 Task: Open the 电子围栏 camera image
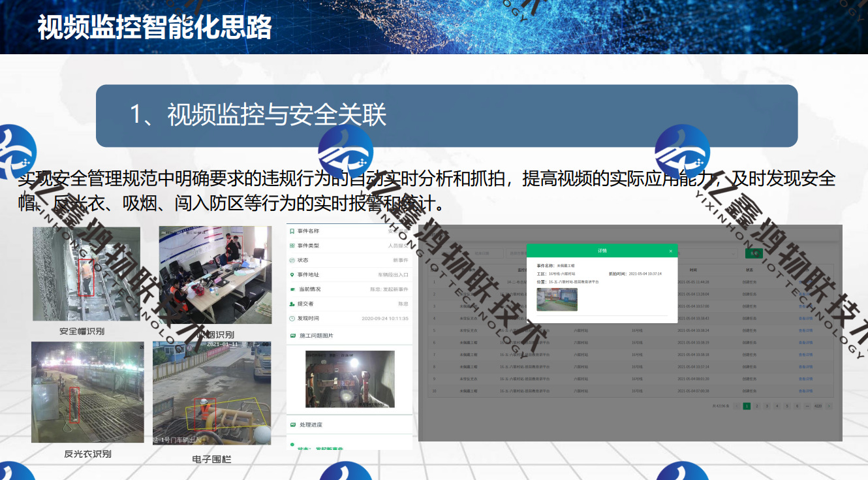tap(212, 393)
